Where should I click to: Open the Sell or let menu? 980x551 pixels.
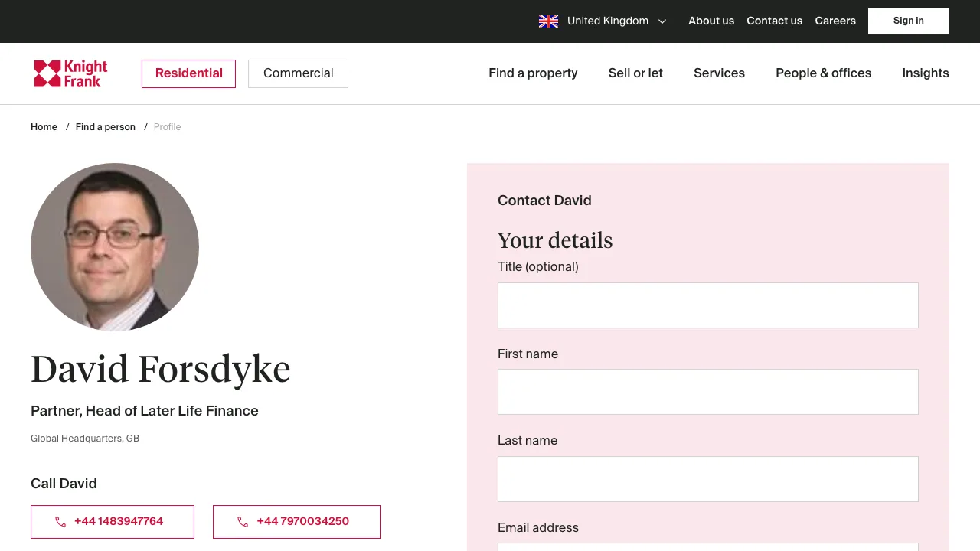635,73
